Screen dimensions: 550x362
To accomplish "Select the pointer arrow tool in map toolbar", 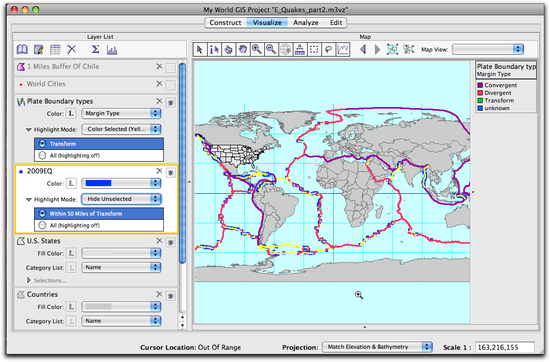I will (x=200, y=49).
